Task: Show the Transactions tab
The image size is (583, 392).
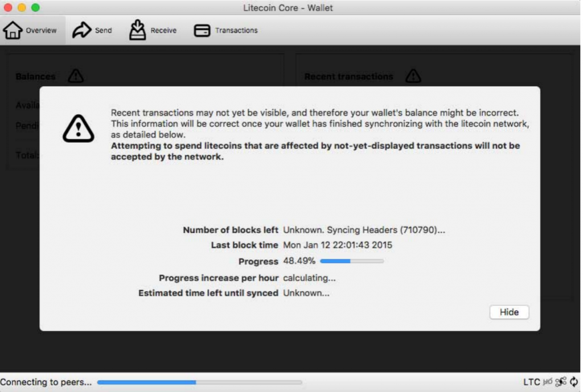Action: pyautogui.click(x=225, y=31)
